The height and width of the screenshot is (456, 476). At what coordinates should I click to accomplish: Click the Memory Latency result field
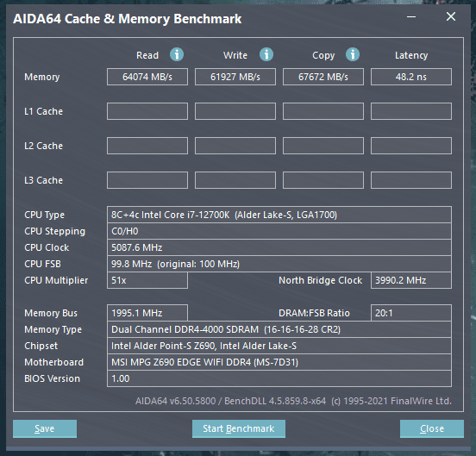[x=411, y=77]
